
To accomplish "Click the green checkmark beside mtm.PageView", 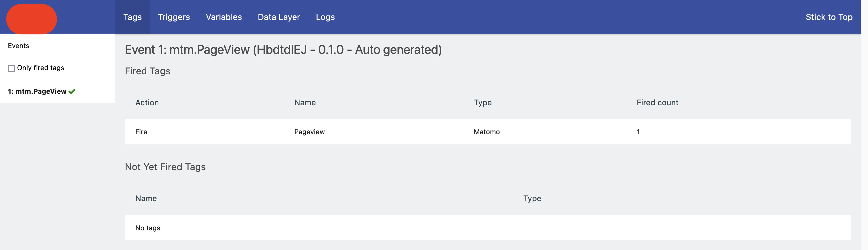I will pyautogui.click(x=72, y=91).
